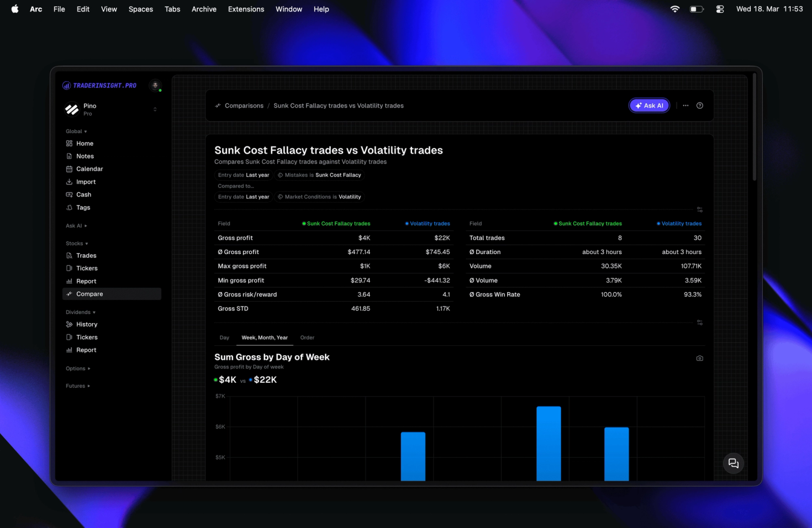
Task: Click the Volume value 107.71K
Action: pyautogui.click(x=691, y=266)
